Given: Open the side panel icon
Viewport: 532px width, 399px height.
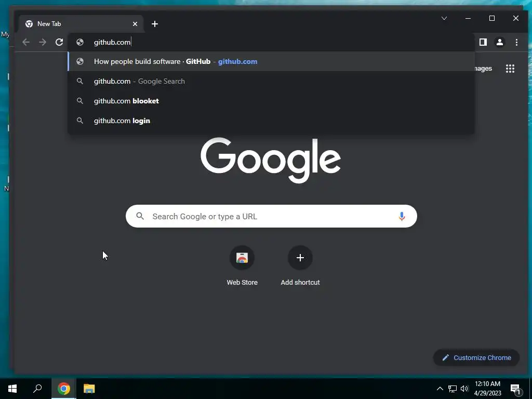Looking at the screenshot, I should click(x=483, y=42).
